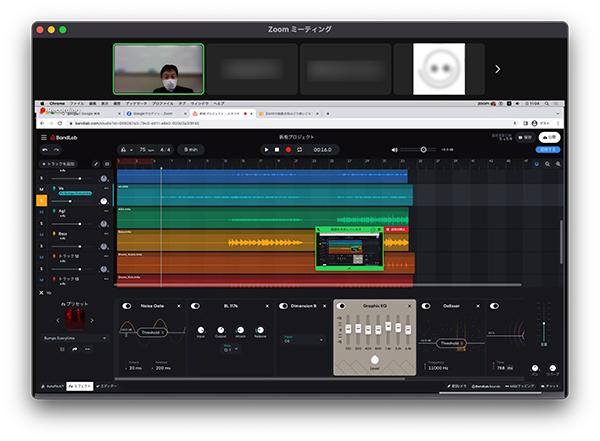This screenshot has width=600, height=441.
Task: Click the blue button at top right
Action: 547,149
